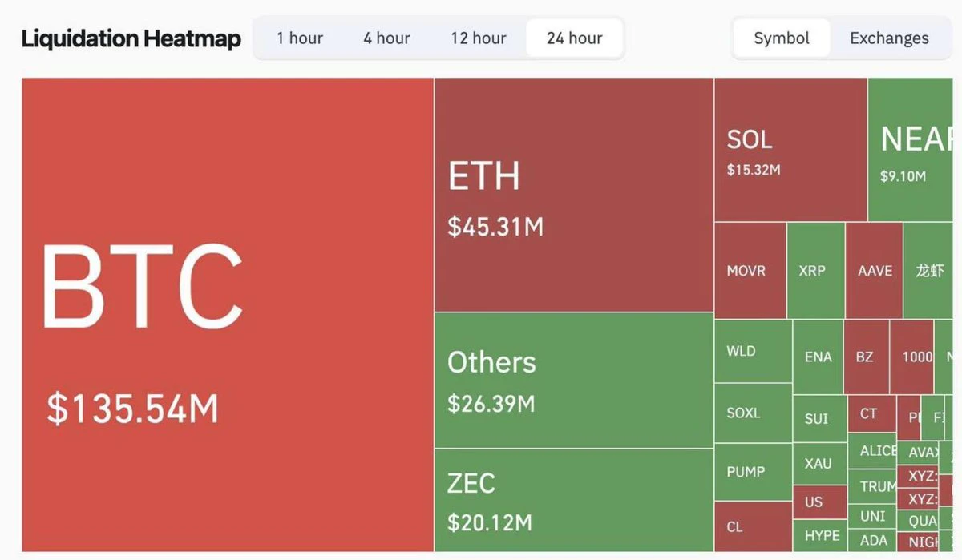The width and height of the screenshot is (962, 560).
Task: Open the ZEC $20.12M tile
Action: click(x=574, y=500)
